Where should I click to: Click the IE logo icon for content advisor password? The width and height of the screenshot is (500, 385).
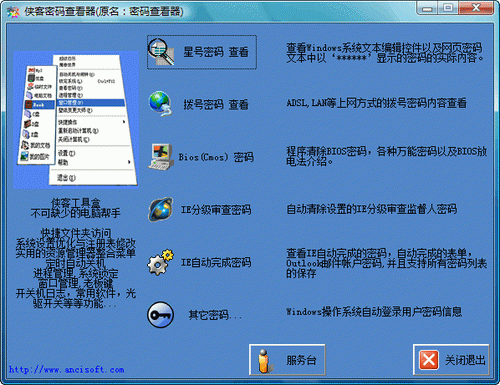pyautogui.click(x=161, y=209)
